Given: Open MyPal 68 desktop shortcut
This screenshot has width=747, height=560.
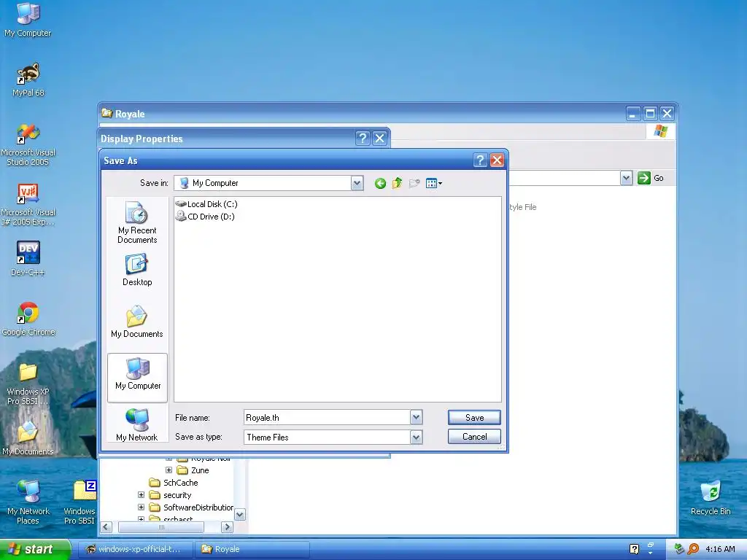Looking at the screenshot, I should [x=28, y=80].
